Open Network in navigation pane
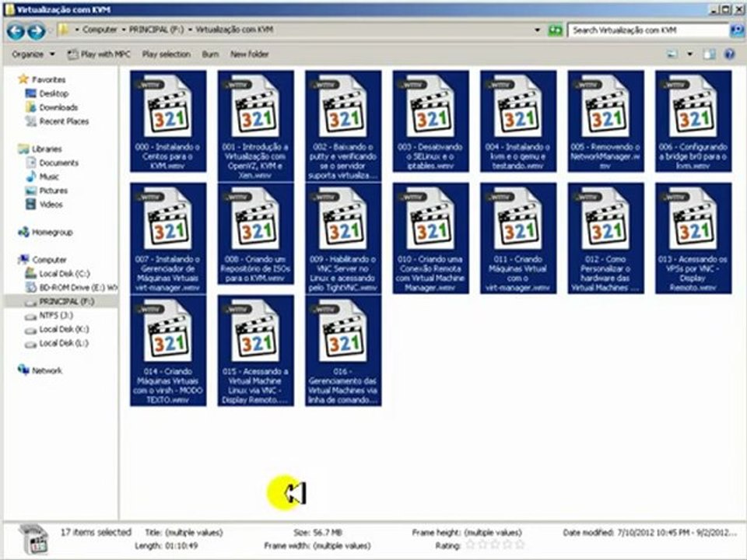This screenshot has width=747, height=560. [47, 370]
